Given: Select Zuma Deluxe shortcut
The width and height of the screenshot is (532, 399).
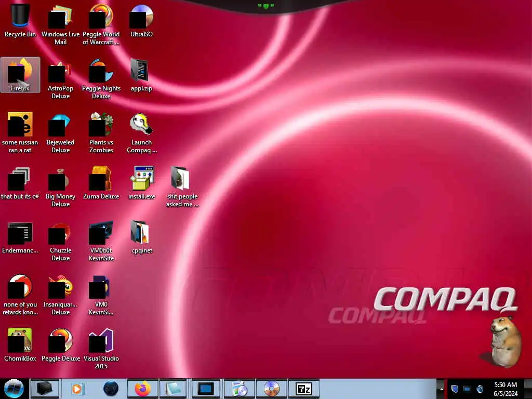Looking at the screenshot, I should [101, 183].
